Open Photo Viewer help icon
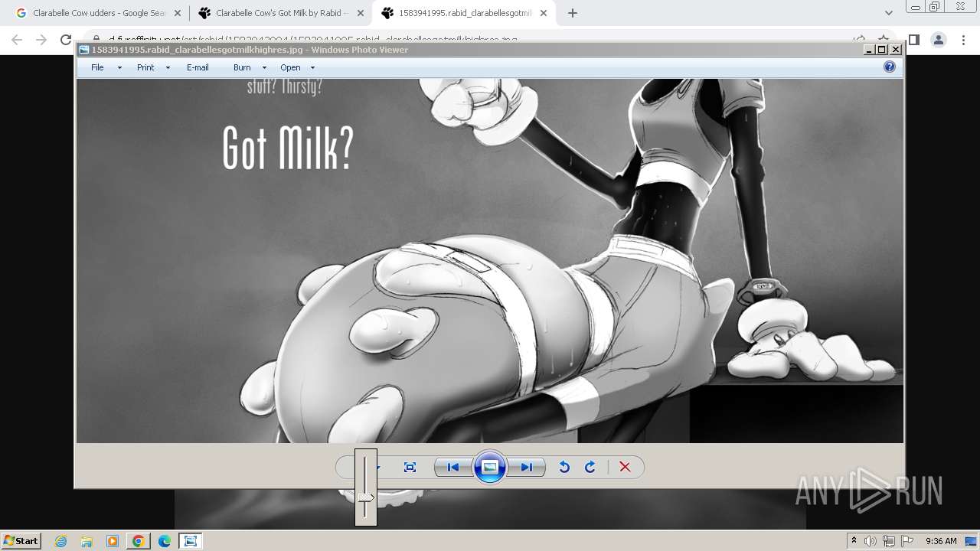 pos(890,67)
